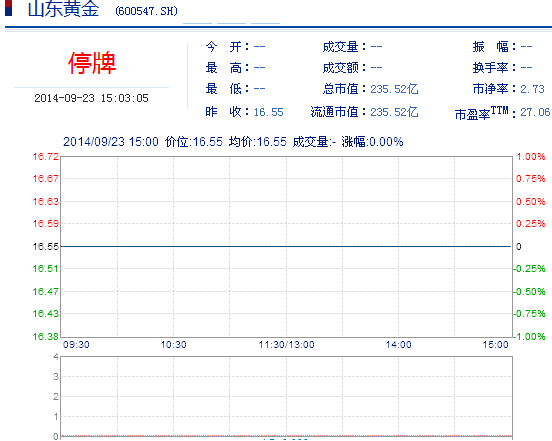Click the 0.75% red percent axis label
Viewport: 552px width, 441px height.
tap(531, 179)
